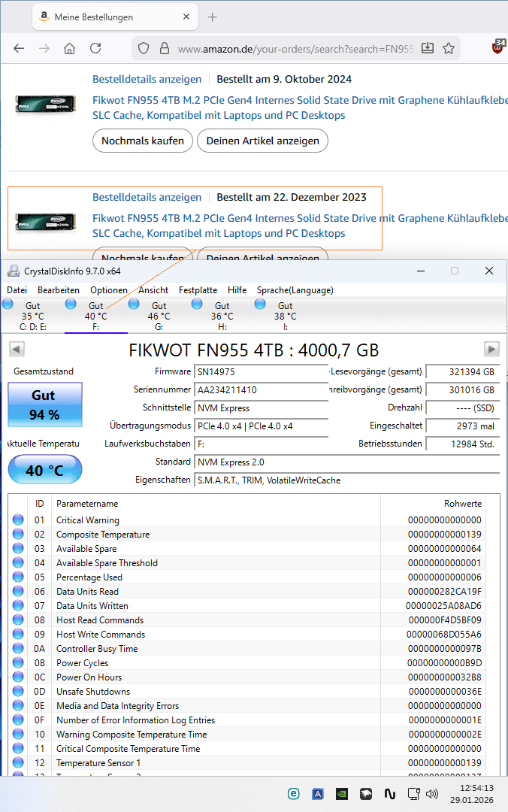Select the C: D: E: drive tab

point(32,315)
